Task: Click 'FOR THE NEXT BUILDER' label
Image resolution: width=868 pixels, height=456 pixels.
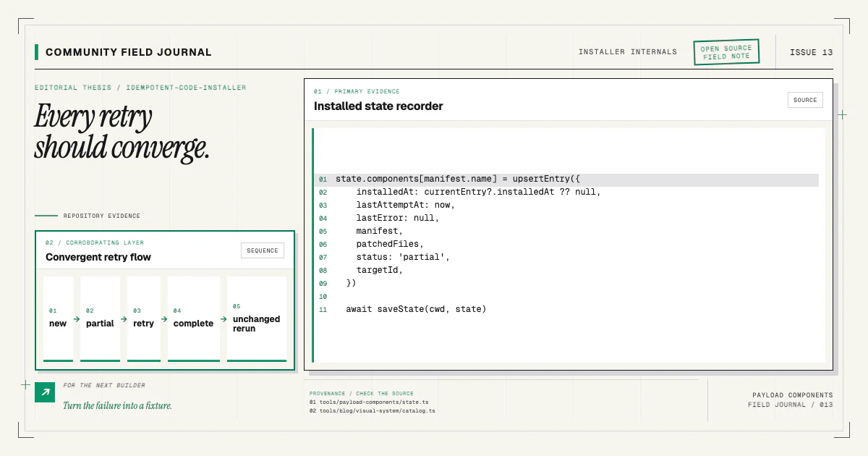Action: click(104, 385)
